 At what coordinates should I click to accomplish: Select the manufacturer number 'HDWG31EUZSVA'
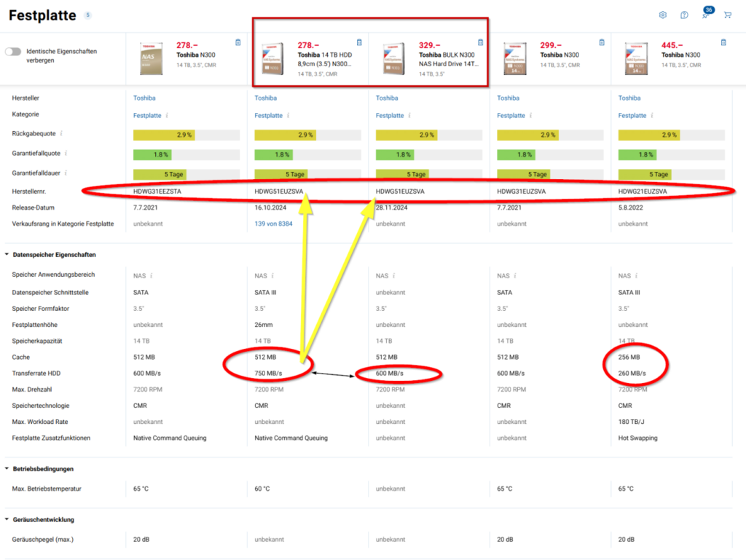(x=522, y=192)
